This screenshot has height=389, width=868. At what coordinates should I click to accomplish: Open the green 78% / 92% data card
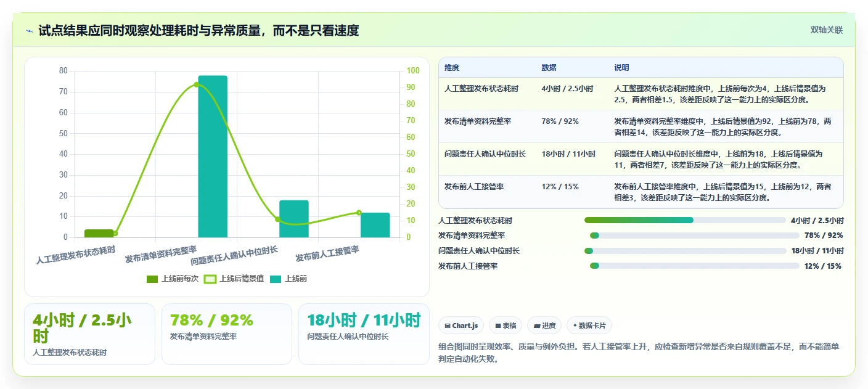[227, 334]
